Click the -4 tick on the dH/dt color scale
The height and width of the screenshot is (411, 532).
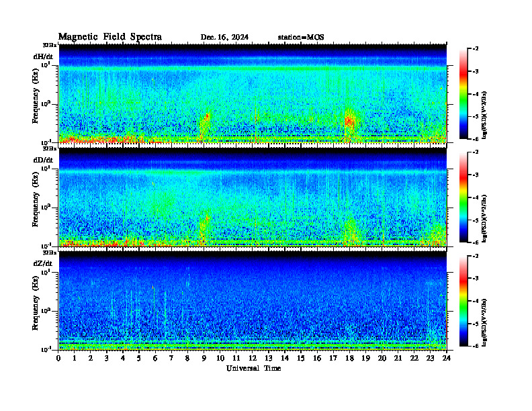click(476, 94)
